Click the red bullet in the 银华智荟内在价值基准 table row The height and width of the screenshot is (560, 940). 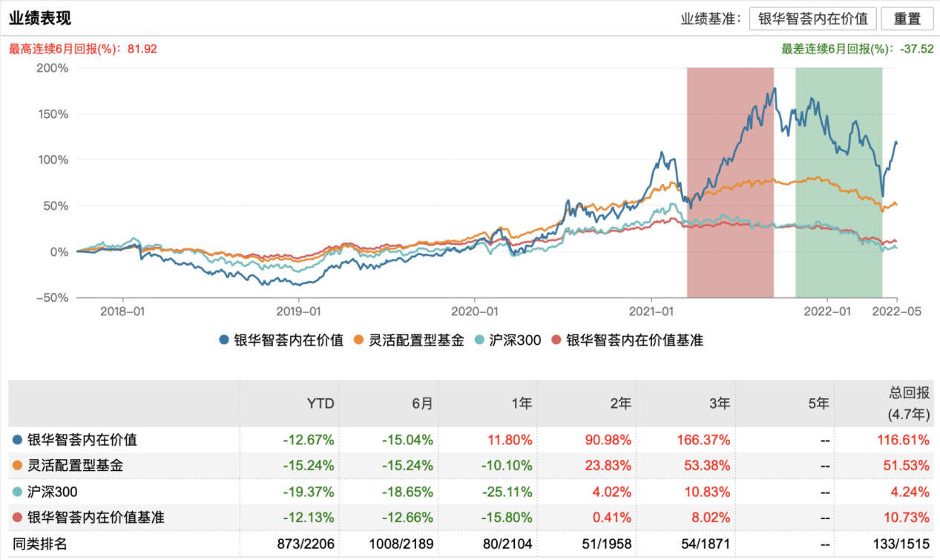point(17,518)
